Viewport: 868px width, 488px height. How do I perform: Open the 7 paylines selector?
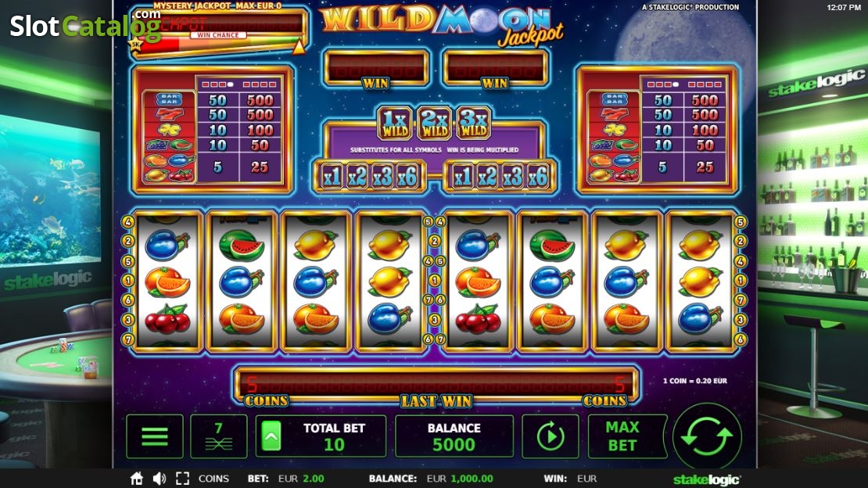(x=219, y=436)
